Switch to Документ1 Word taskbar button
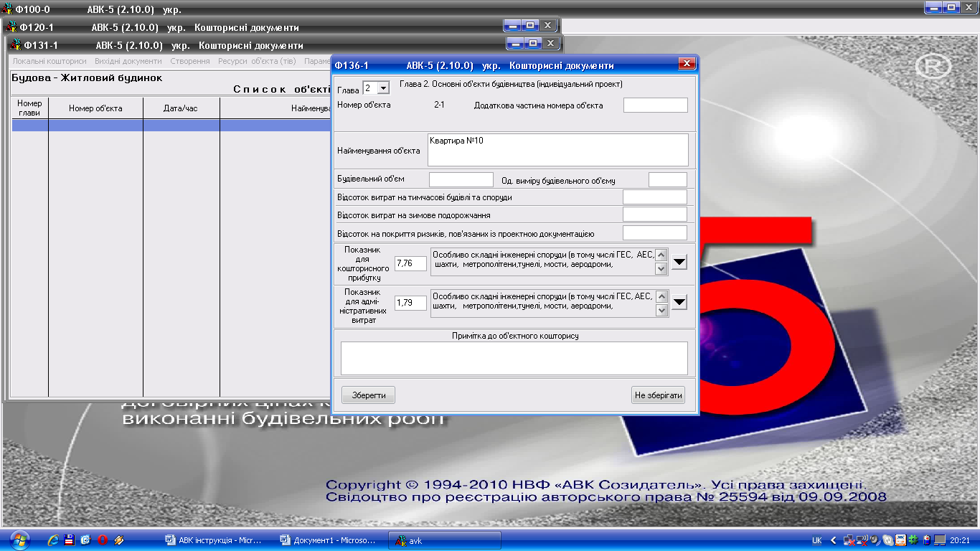 331,540
